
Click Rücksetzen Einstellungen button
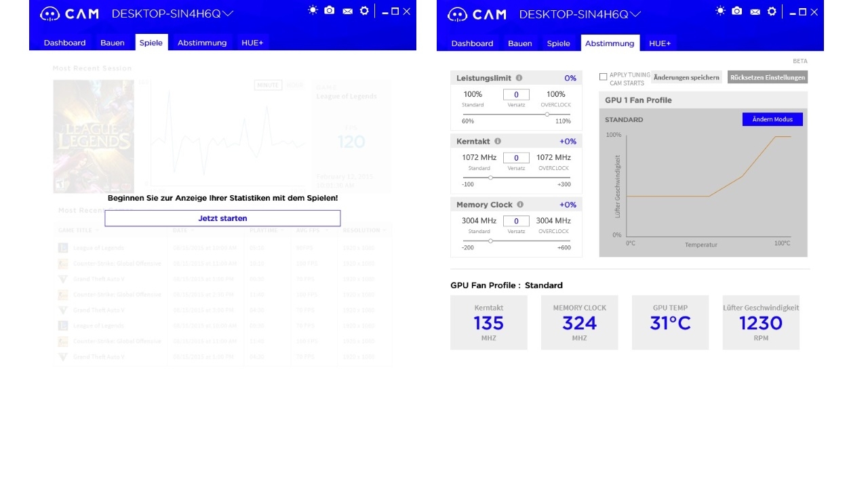tap(768, 77)
